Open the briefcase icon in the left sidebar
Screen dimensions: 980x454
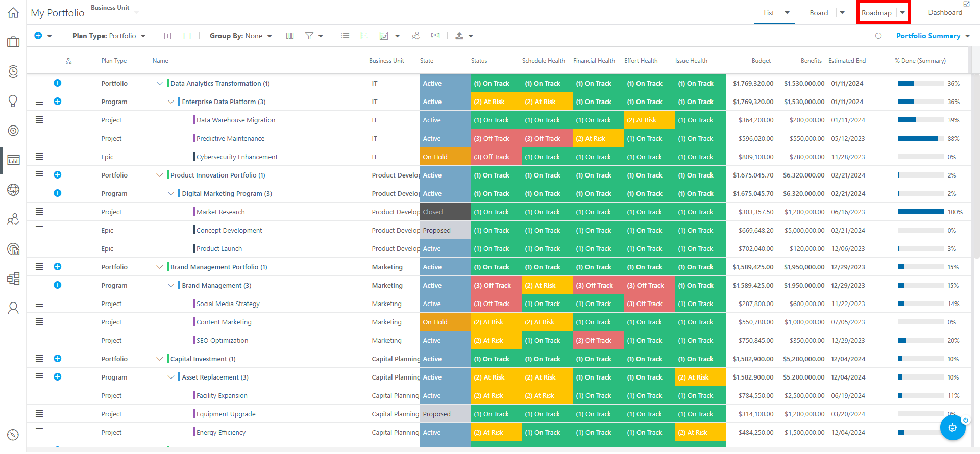pyautogui.click(x=13, y=42)
